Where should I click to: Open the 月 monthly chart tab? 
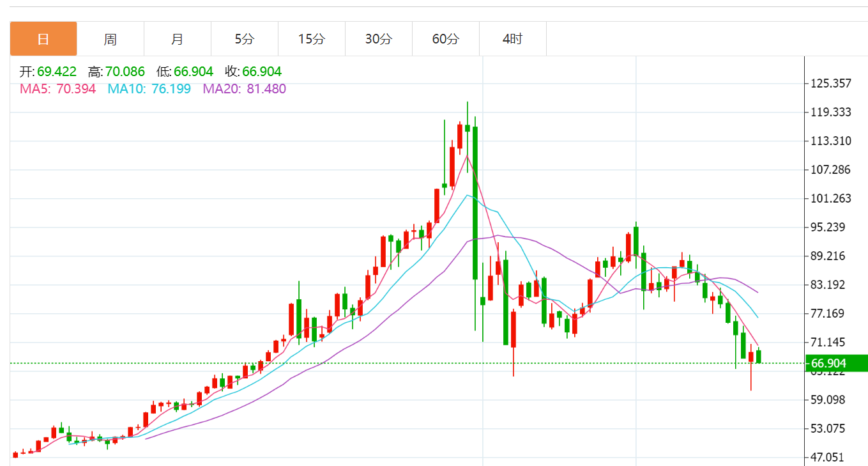(x=177, y=39)
